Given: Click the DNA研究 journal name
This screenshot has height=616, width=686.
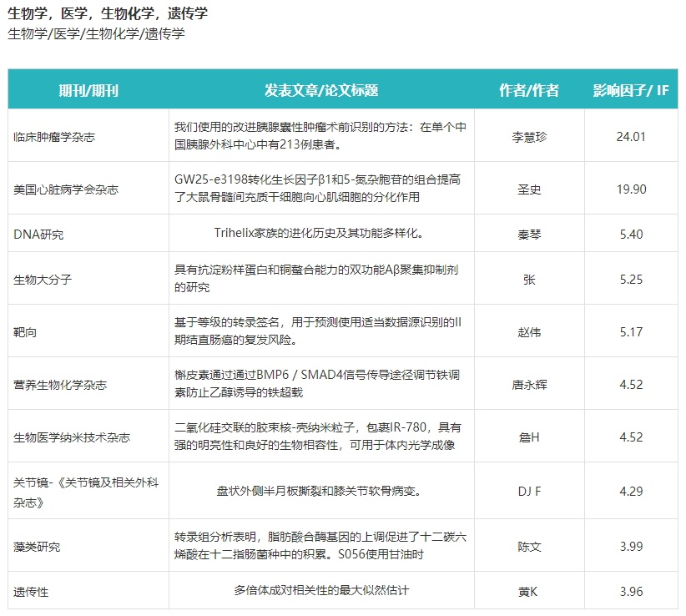Looking at the screenshot, I should (x=38, y=235).
